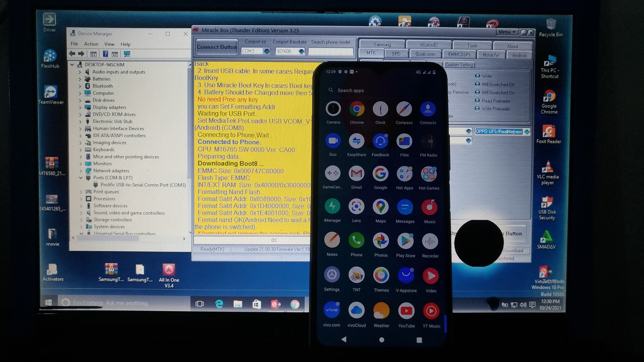Open the vivoCloud app
This screenshot has height=362, width=644.
click(x=357, y=310)
